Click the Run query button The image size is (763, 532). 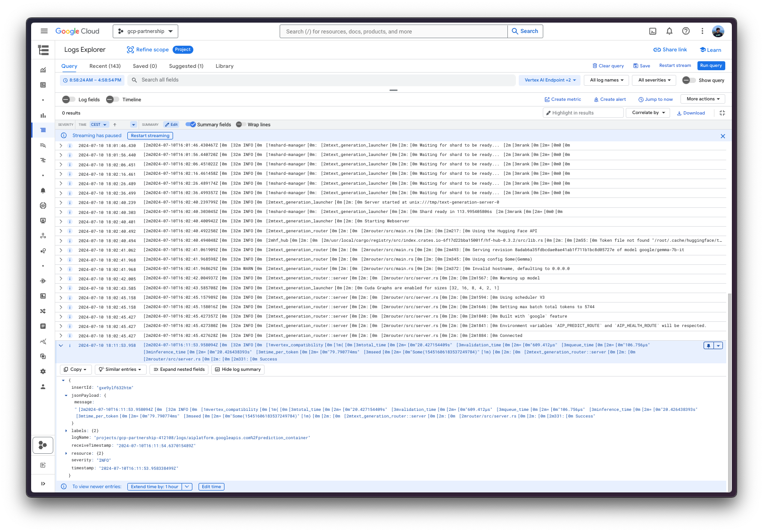(711, 65)
